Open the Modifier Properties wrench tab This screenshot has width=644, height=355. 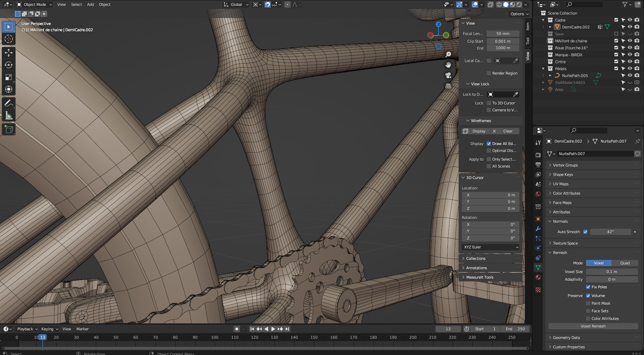[x=538, y=229]
